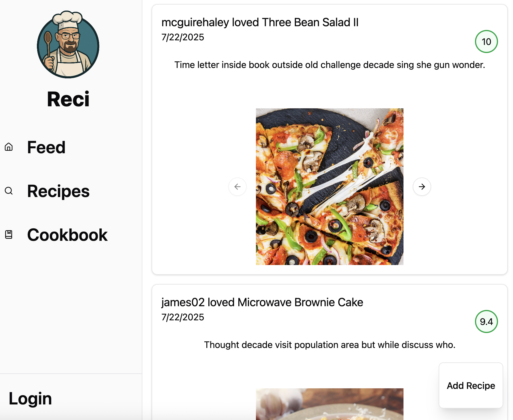Go to next image with right arrow
Image resolution: width=513 pixels, height=420 pixels.
(422, 187)
